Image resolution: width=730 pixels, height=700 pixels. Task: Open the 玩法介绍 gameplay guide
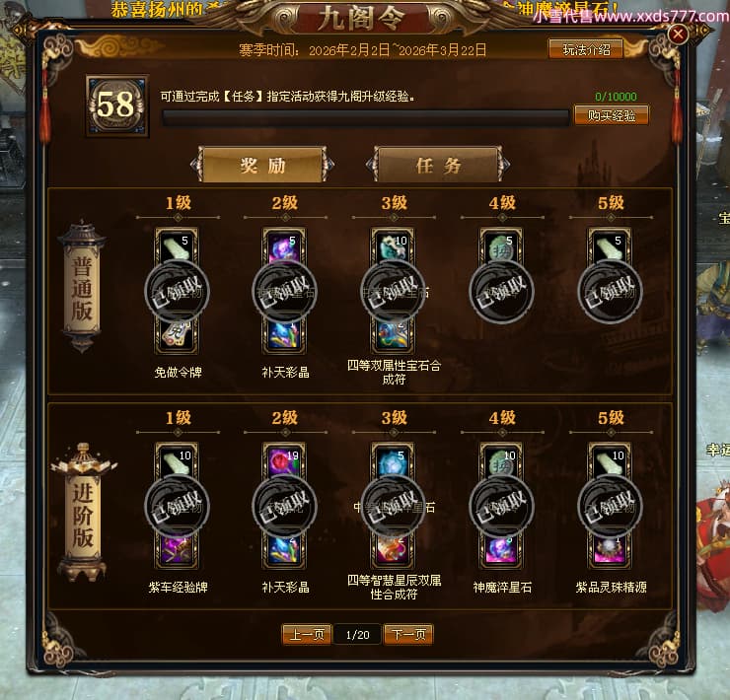coord(586,49)
